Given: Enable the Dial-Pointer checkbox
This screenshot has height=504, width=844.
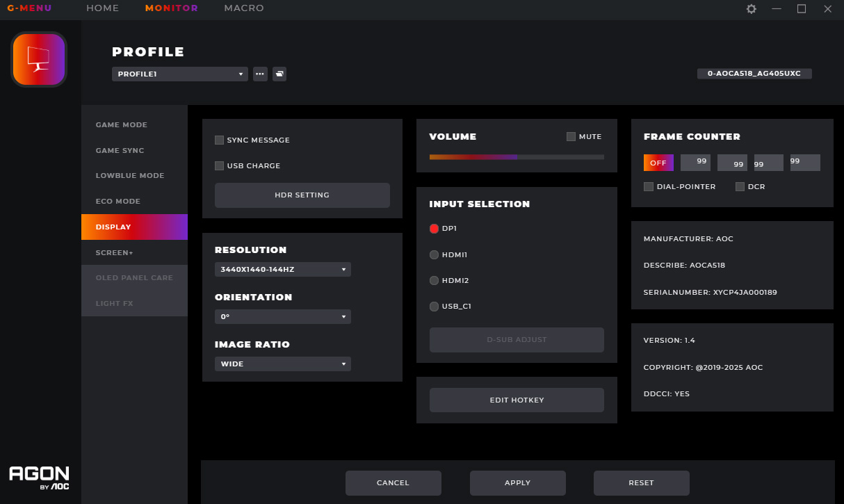Looking at the screenshot, I should point(649,186).
